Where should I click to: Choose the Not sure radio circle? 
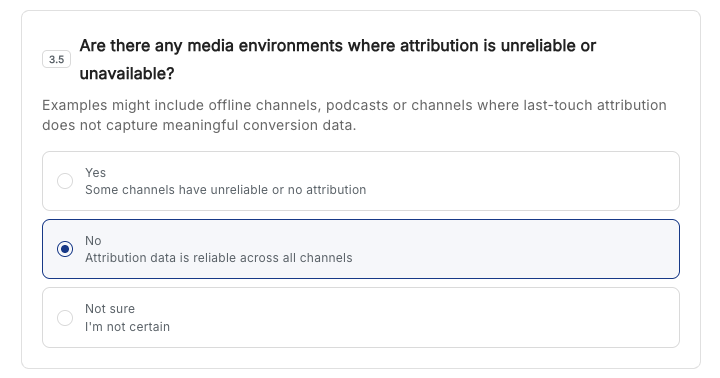click(x=65, y=318)
